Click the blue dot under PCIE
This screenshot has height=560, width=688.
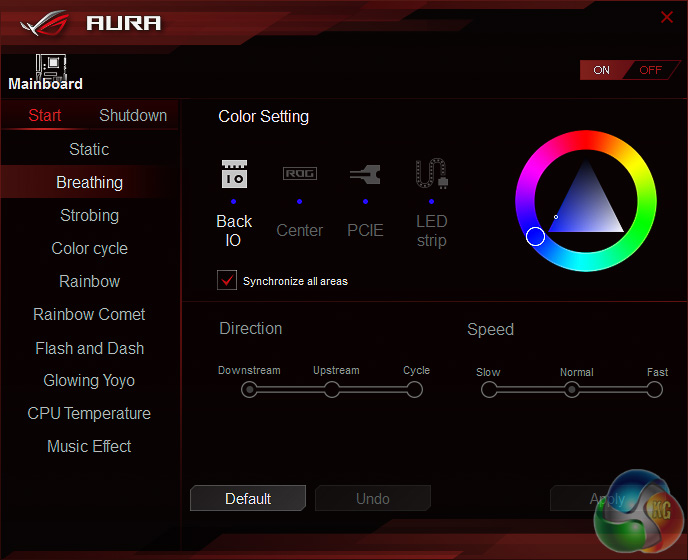pyautogui.click(x=366, y=201)
